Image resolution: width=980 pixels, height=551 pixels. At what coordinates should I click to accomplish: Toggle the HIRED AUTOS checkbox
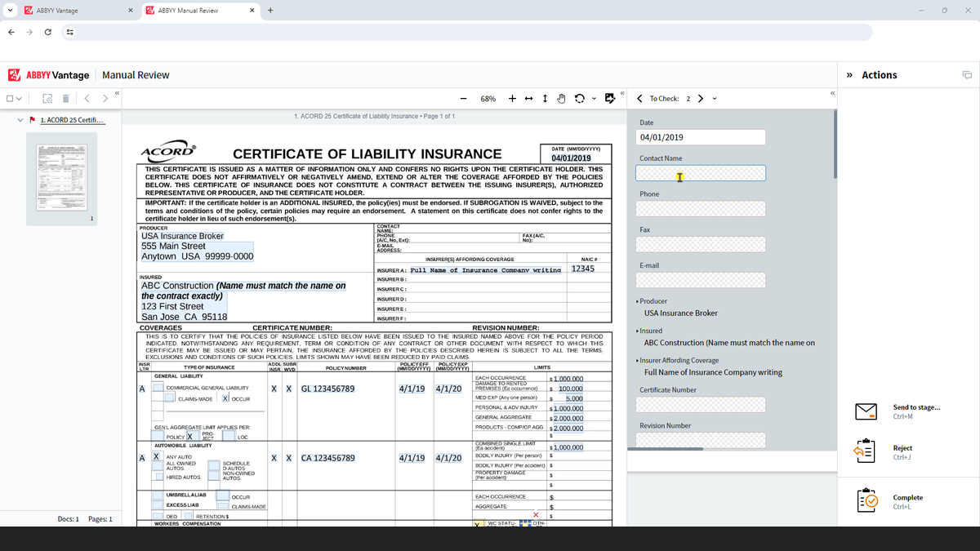pos(158,477)
